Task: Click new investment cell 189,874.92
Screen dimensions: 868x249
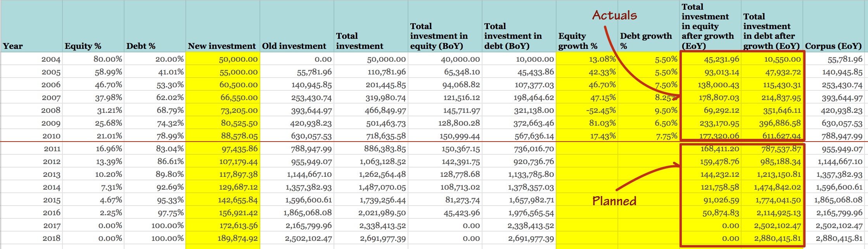Action: pyautogui.click(x=223, y=238)
